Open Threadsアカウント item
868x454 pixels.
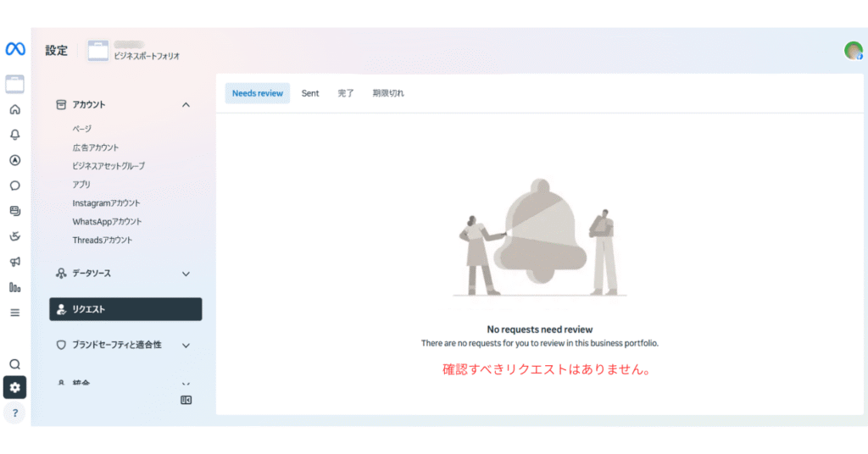point(103,240)
